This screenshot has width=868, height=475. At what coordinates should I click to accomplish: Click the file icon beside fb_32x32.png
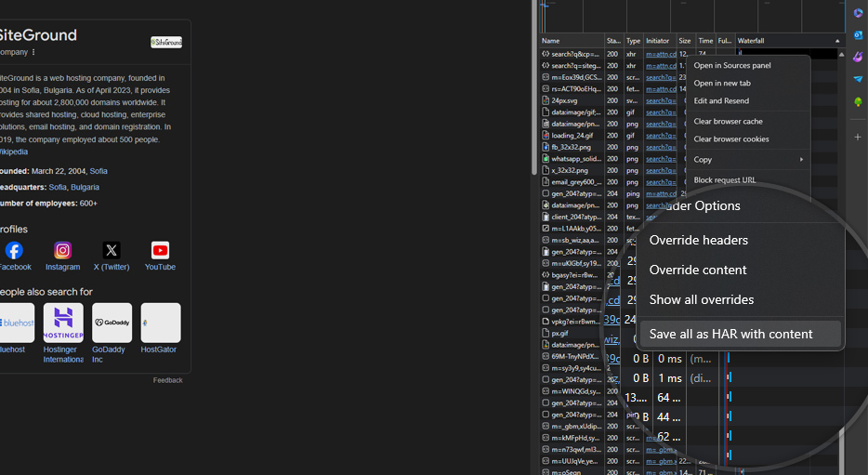click(546, 147)
